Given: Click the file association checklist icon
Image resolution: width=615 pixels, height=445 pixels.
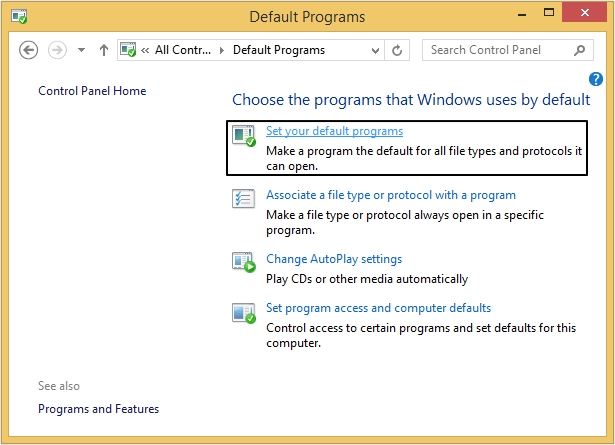Looking at the screenshot, I should (243, 198).
